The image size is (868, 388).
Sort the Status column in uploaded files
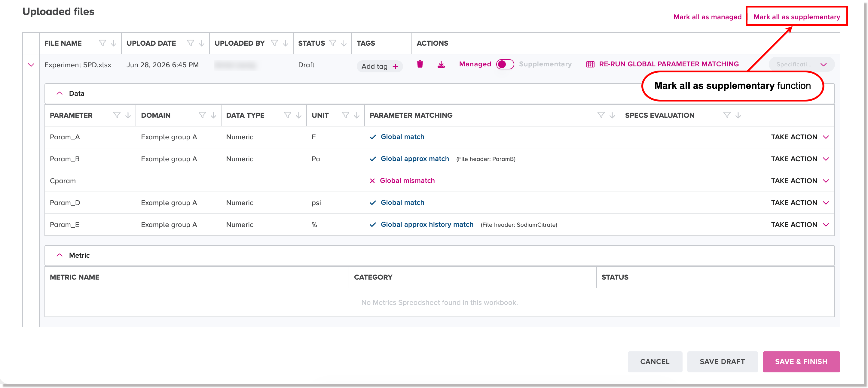[x=344, y=43]
